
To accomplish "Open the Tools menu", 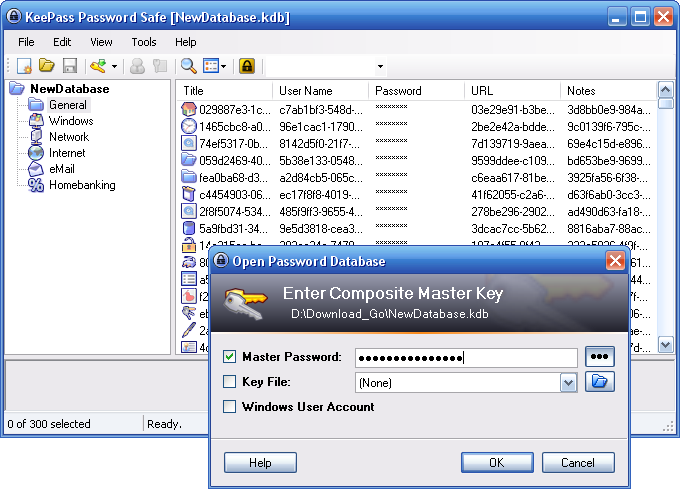I will coord(143,42).
